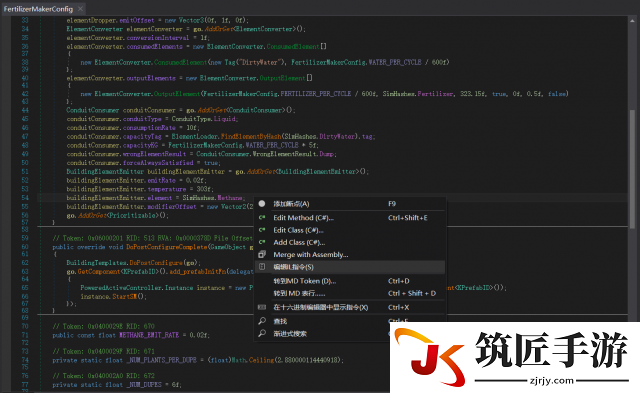Click the scrollbar up arrow of code editor
The image size is (640, 393).
click(632, 20)
